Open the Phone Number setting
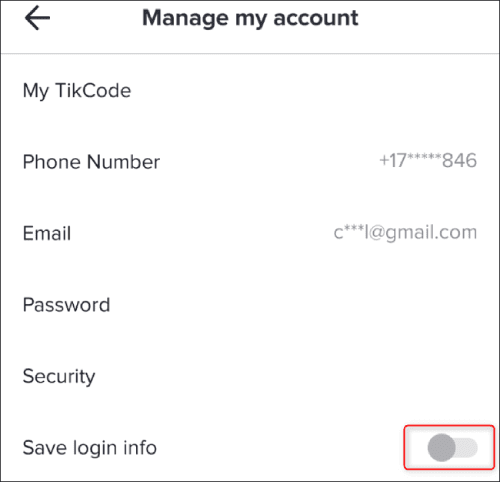Viewport: 500px width, 482px height. point(250,162)
